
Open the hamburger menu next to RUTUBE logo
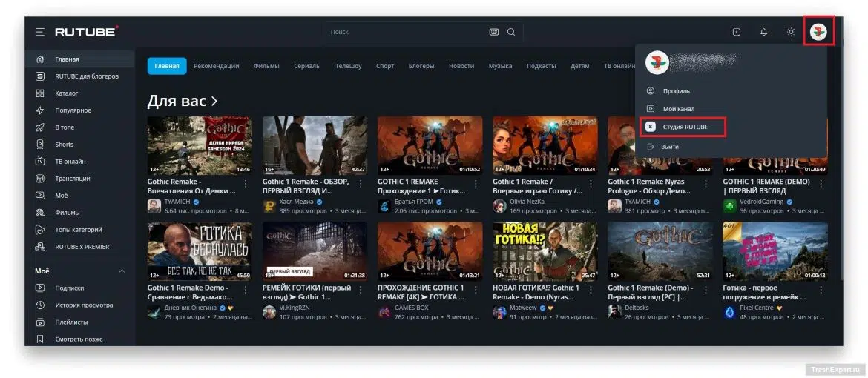click(40, 32)
